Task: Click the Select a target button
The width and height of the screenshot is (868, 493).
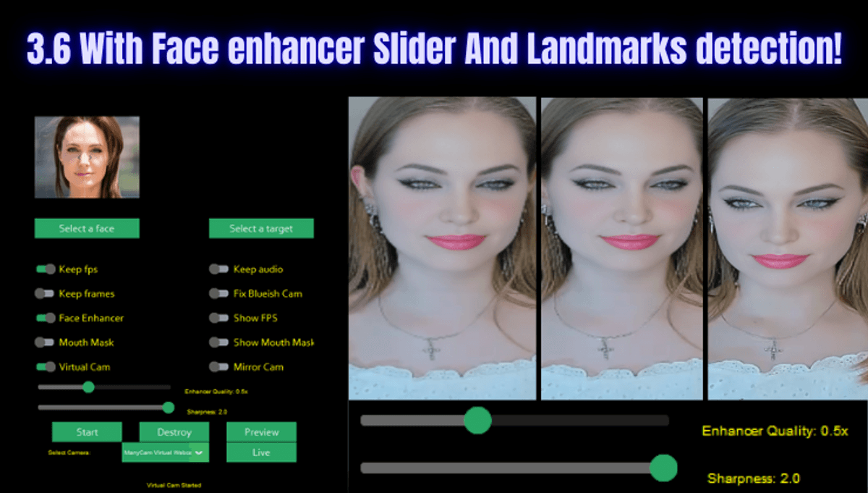Action: pyautogui.click(x=261, y=229)
